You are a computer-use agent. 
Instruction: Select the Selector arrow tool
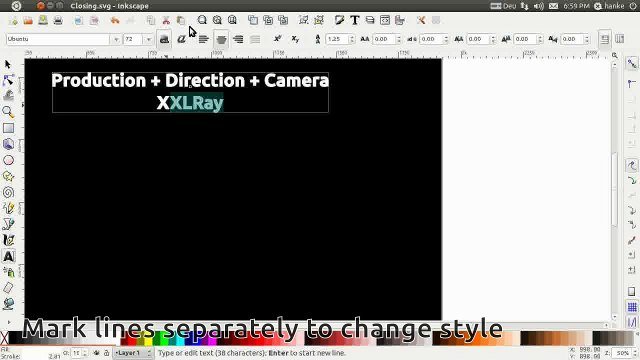(8, 64)
